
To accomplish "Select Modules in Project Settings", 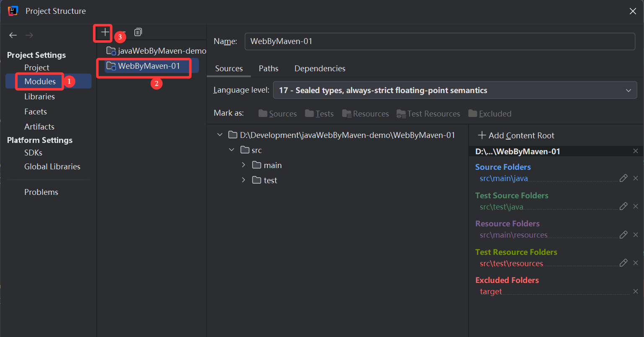I will pyautogui.click(x=40, y=81).
